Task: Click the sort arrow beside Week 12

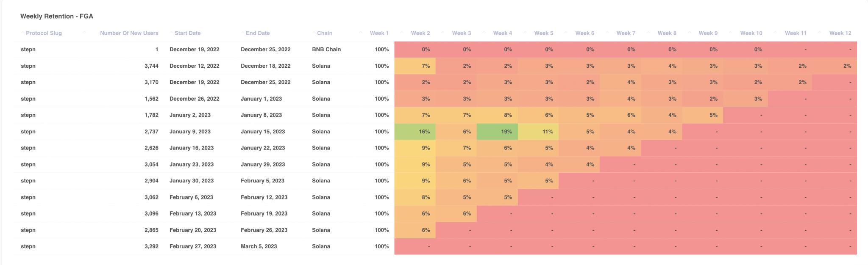Action: 819,33
